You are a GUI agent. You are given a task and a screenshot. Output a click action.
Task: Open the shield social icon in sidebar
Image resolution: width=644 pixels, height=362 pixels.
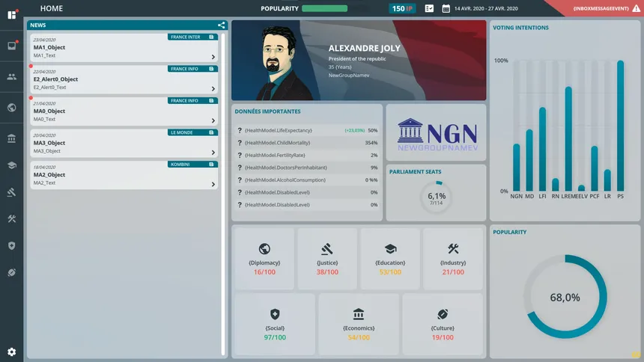[12, 245]
